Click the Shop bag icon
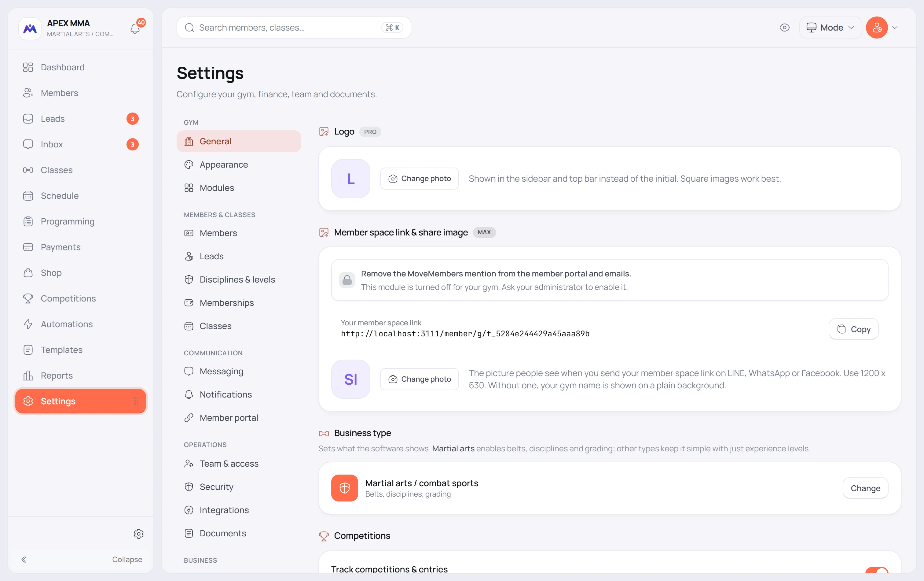This screenshot has height=581, width=924. click(28, 273)
